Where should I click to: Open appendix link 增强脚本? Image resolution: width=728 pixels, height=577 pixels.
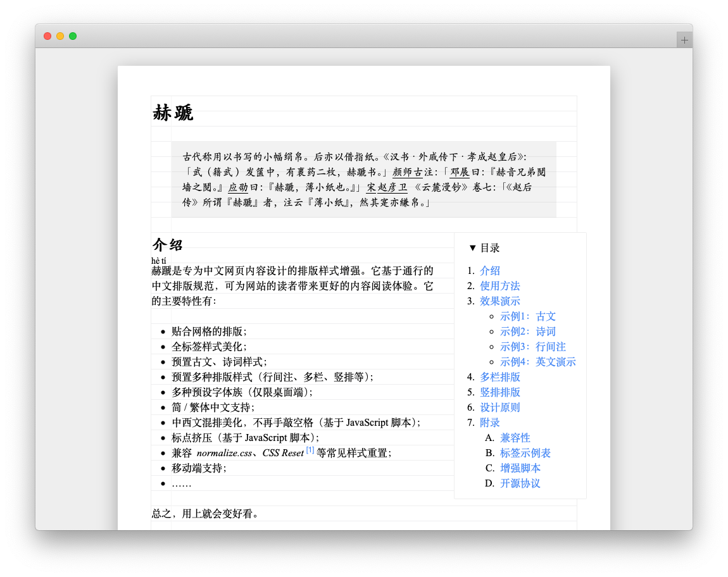520,468
